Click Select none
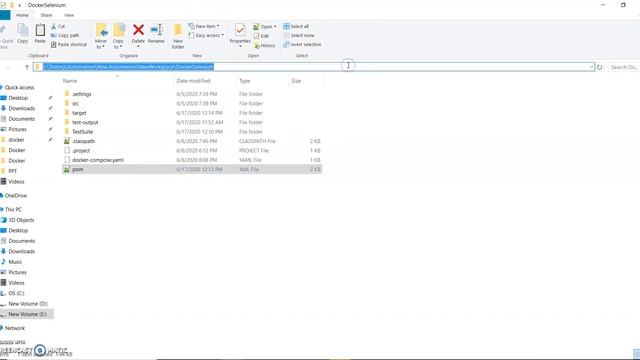This screenshot has height=360, width=640. (x=298, y=36)
